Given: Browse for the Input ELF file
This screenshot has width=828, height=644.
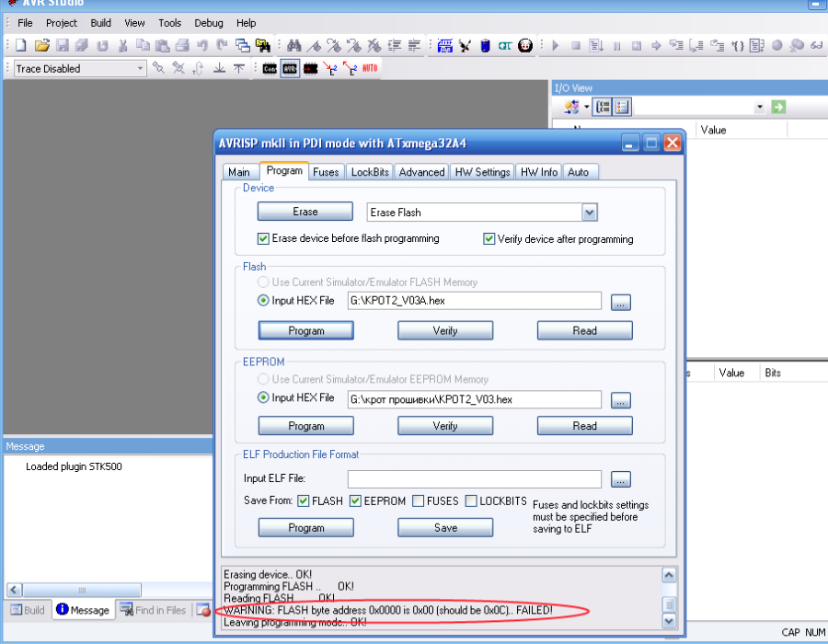Looking at the screenshot, I should [620, 480].
